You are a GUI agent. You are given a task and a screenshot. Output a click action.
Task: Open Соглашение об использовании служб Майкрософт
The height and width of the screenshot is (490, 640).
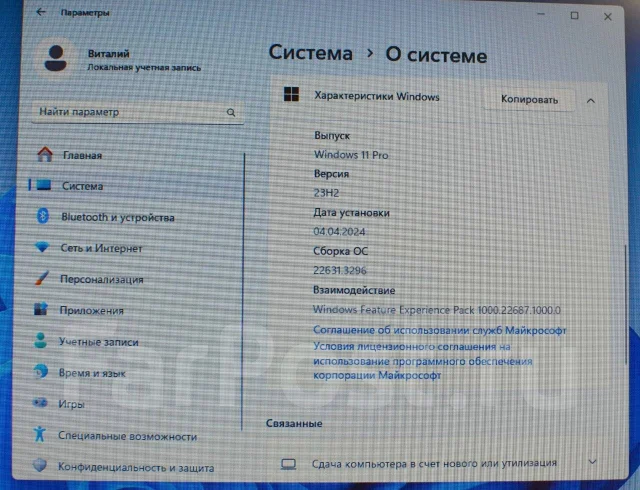(440, 330)
